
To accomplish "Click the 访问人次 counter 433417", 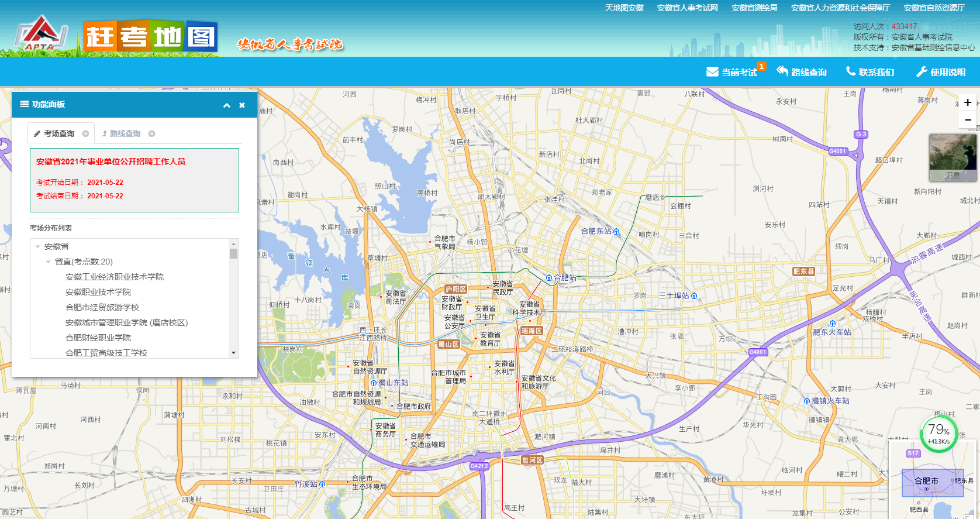I will tap(904, 26).
